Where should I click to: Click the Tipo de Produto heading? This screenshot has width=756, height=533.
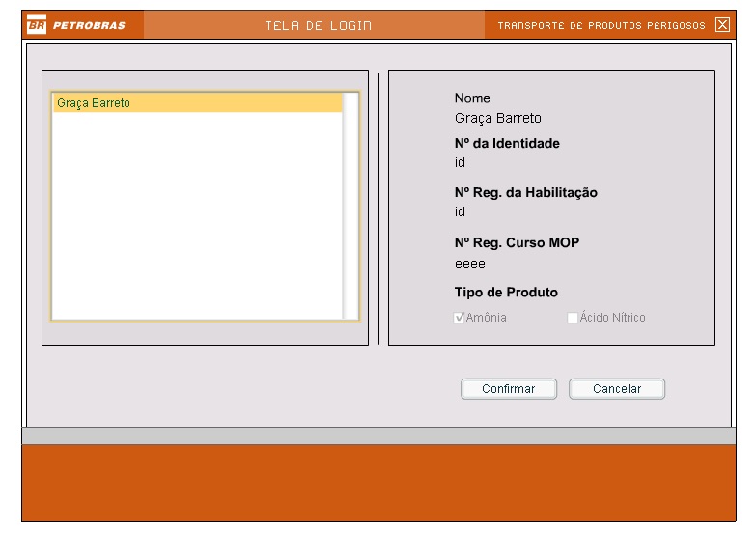pos(505,293)
